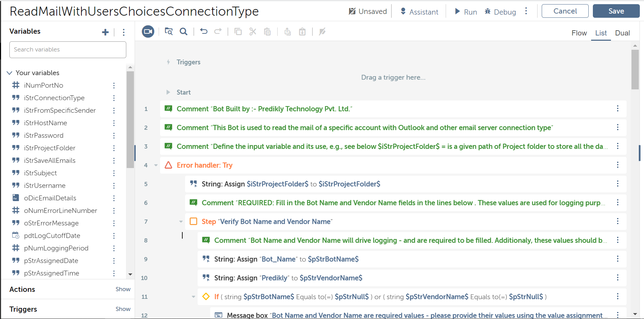This screenshot has height=319, width=644.
Task: Show the Actions panel
Action: [123, 289]
